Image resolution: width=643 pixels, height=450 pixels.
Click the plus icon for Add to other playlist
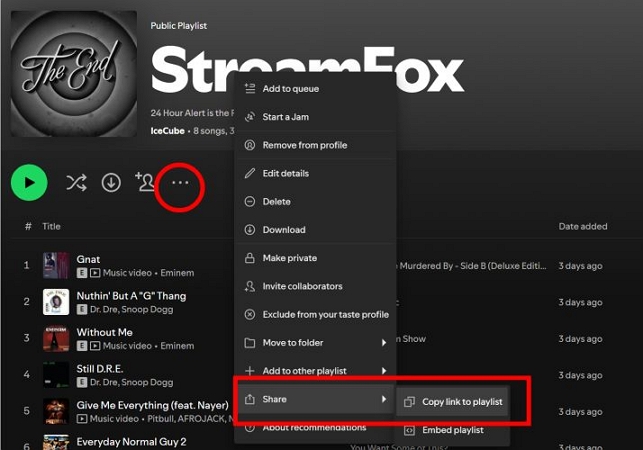[250, 371]
